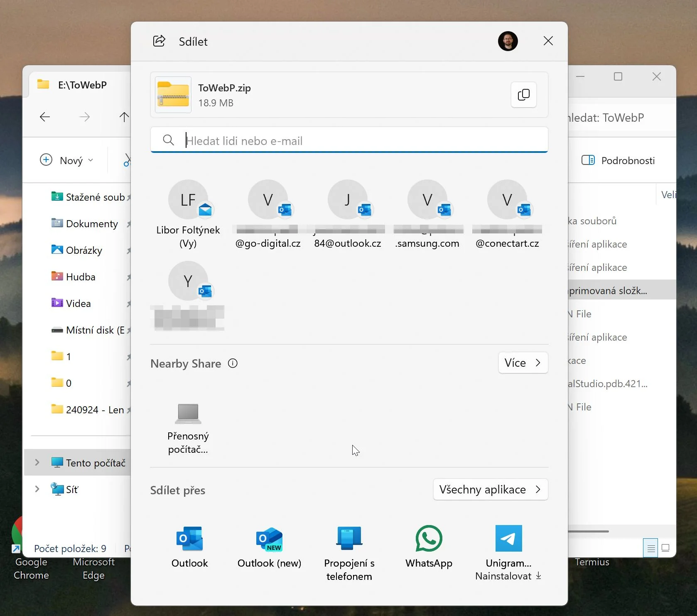Switch to large thumbnails view in File Explorer
This screenshot has width=697, height=616.
[x=665, y=548]
